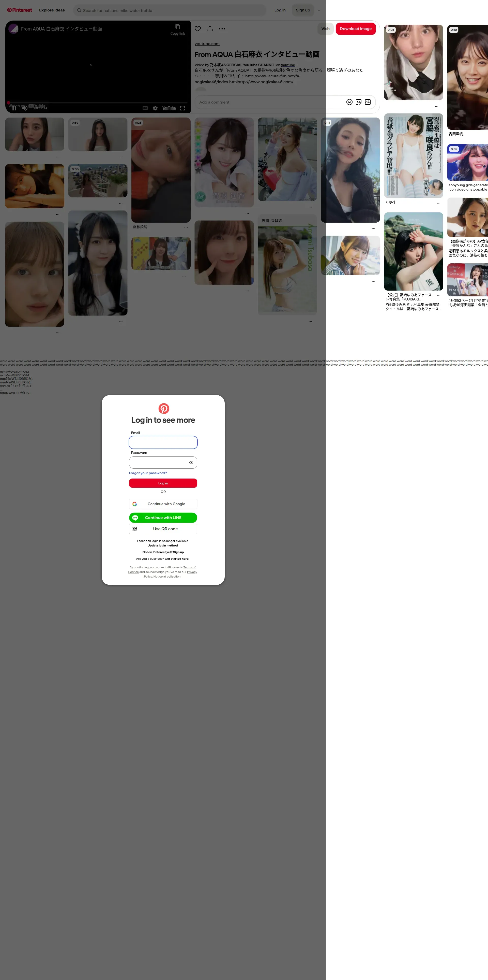Click the Forgot your password link
Viewport: 488px width, 980px height.
point(148,473)
